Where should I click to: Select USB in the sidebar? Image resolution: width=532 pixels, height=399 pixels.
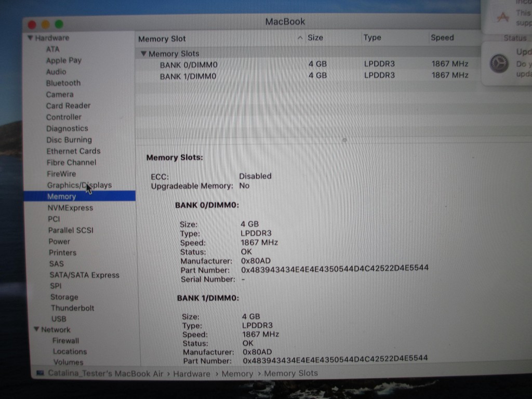[59, 319]
